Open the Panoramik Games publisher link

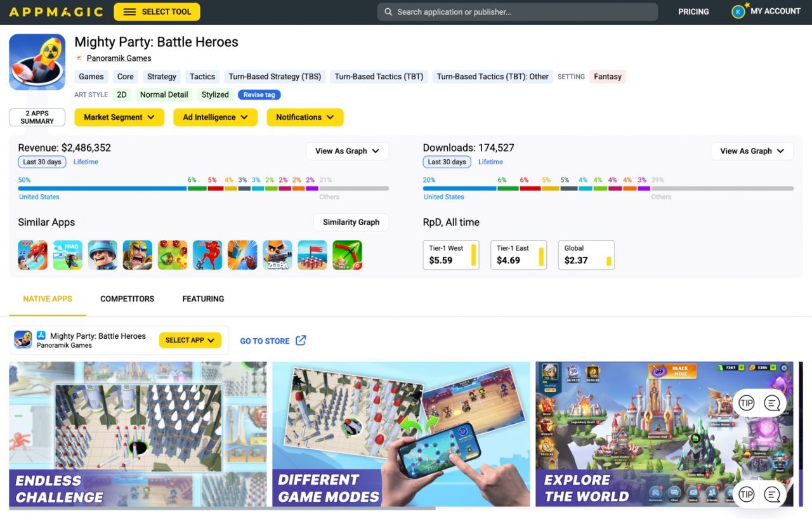point(119,58)
